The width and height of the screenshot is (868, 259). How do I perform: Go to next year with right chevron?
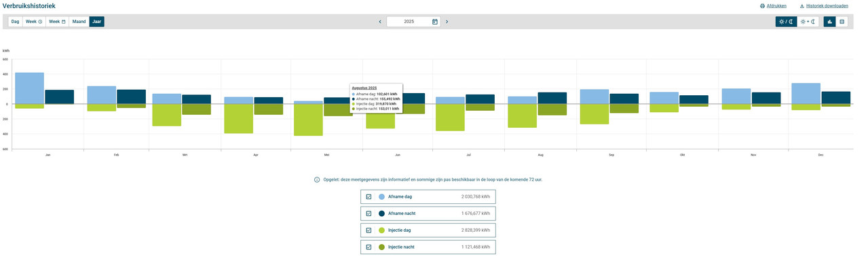[447, 22]
